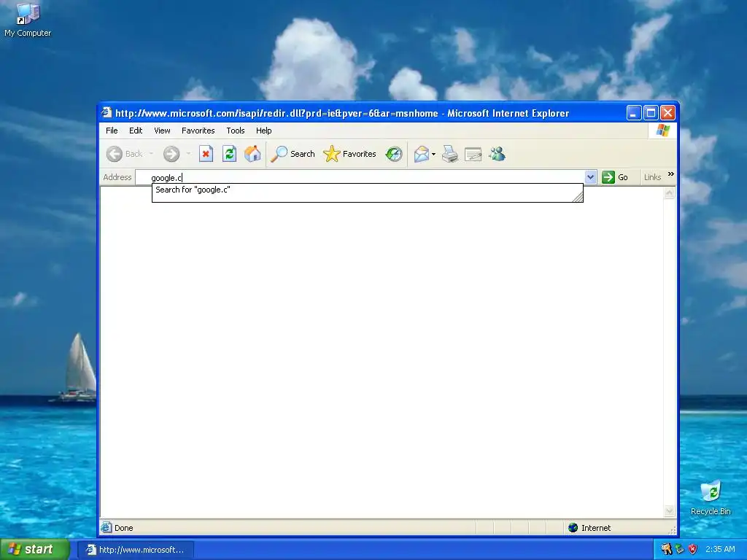This screenshot has width=747, height=560.
Task: Go to the Home page icon
Action: (252, 154)
